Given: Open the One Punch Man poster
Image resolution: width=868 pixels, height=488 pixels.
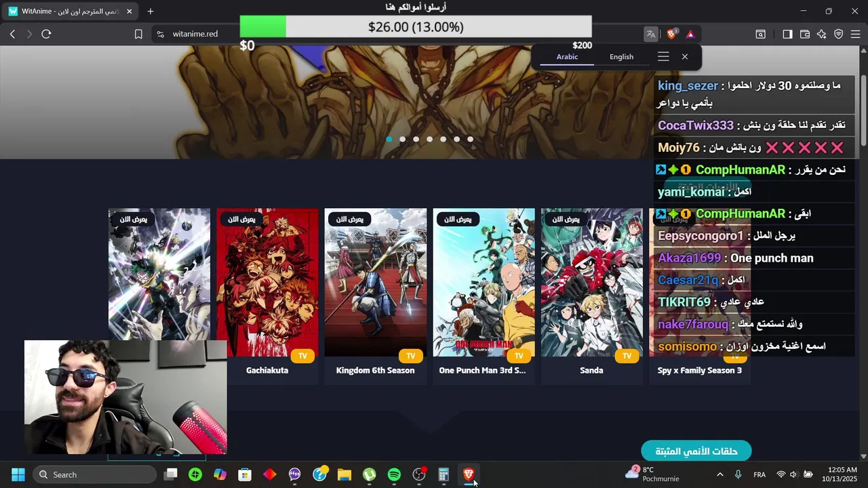Looking at the screenshot, I should [x=484, y=282].
